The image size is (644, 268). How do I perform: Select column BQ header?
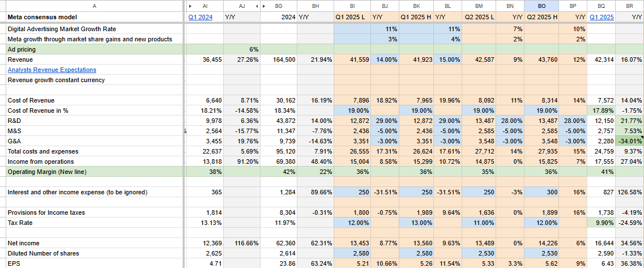(x=602, y=6)
